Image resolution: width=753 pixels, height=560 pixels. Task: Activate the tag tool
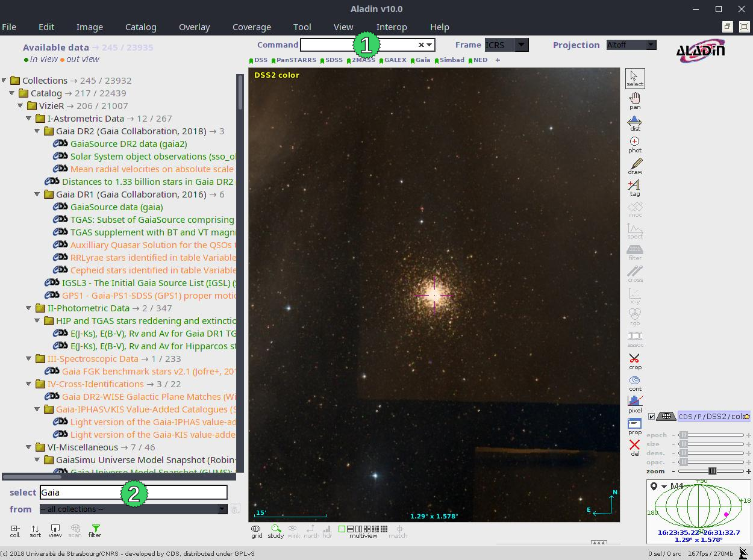coord(635,188)
